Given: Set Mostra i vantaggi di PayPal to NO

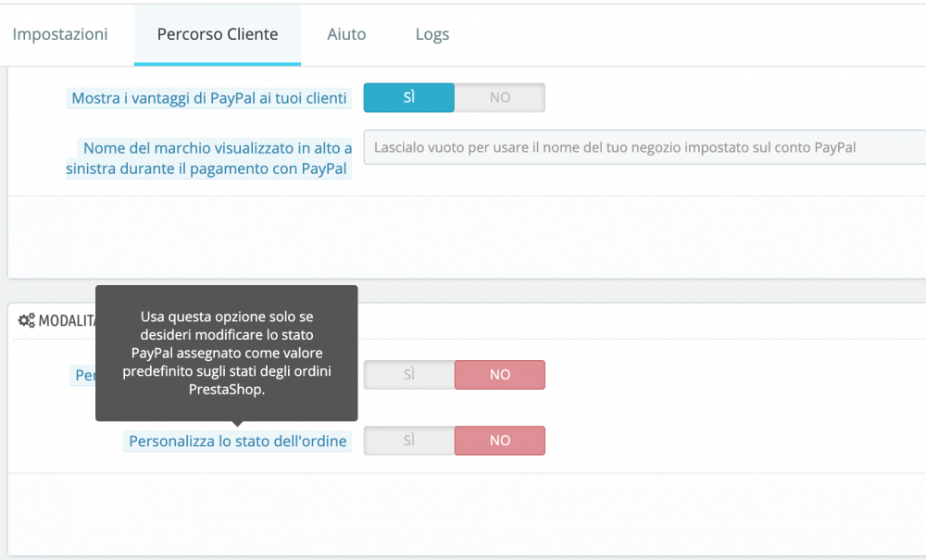Looking at the screenshot, I should click(x=500, y=97).
